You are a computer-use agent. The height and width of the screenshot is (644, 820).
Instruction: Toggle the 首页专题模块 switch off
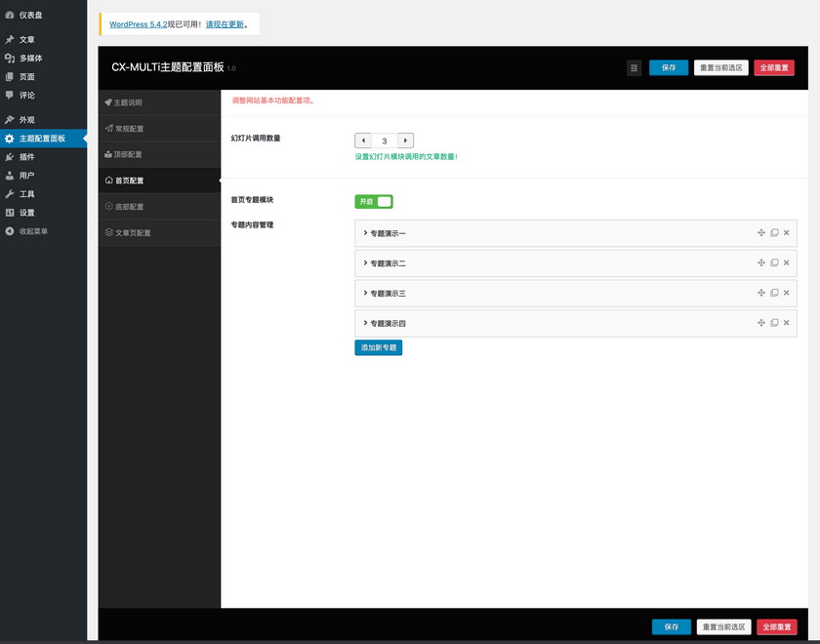point(374,201)
